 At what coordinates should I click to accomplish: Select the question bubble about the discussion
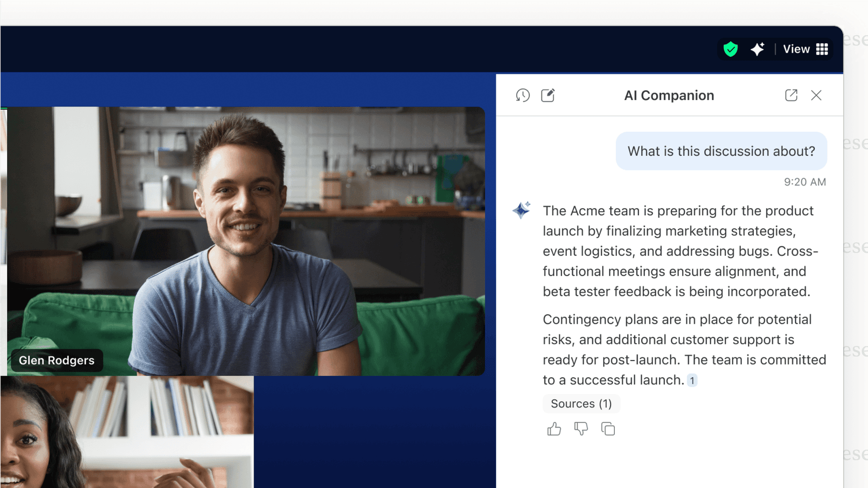click(x=721, y=151)
